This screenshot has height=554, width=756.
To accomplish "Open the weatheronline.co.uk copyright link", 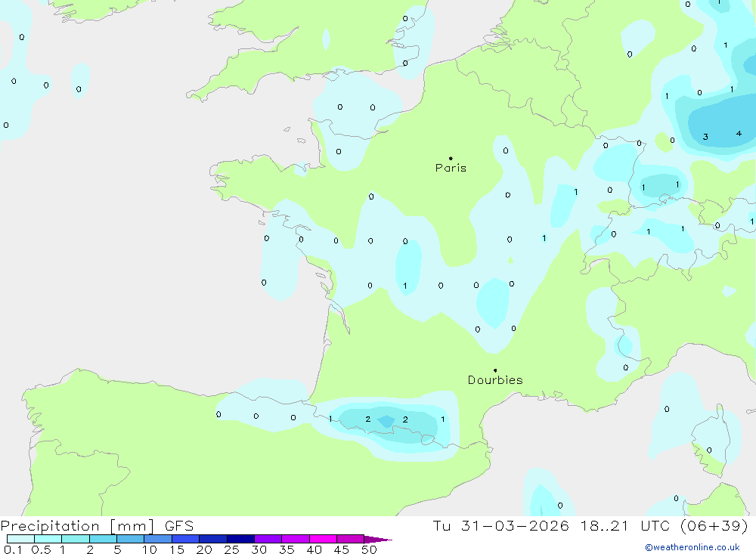I will click(x=692, y=547).
